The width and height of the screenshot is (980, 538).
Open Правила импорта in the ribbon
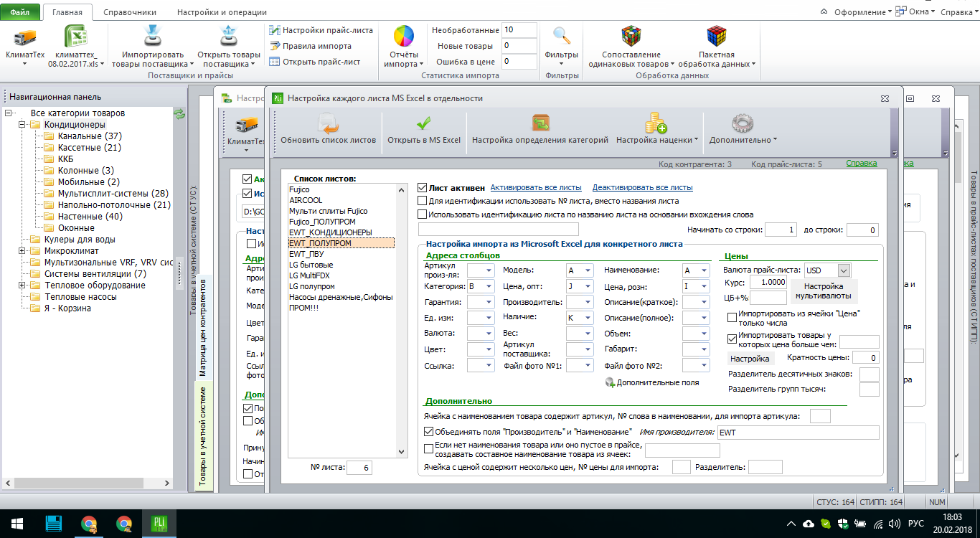[311, 46]
